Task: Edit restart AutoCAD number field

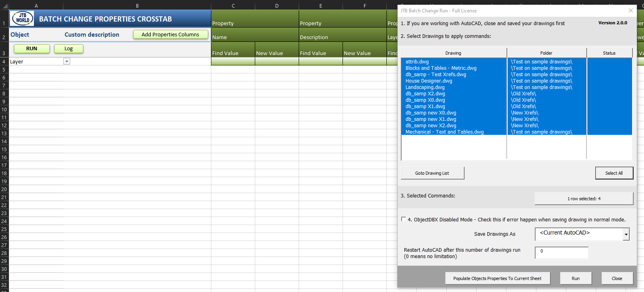Action: click(561, 253)
